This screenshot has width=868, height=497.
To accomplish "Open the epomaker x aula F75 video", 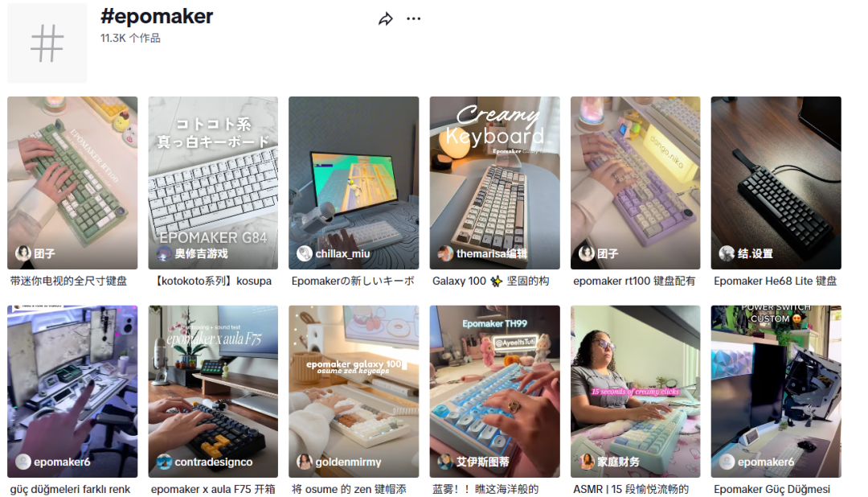I will (213, 391).
